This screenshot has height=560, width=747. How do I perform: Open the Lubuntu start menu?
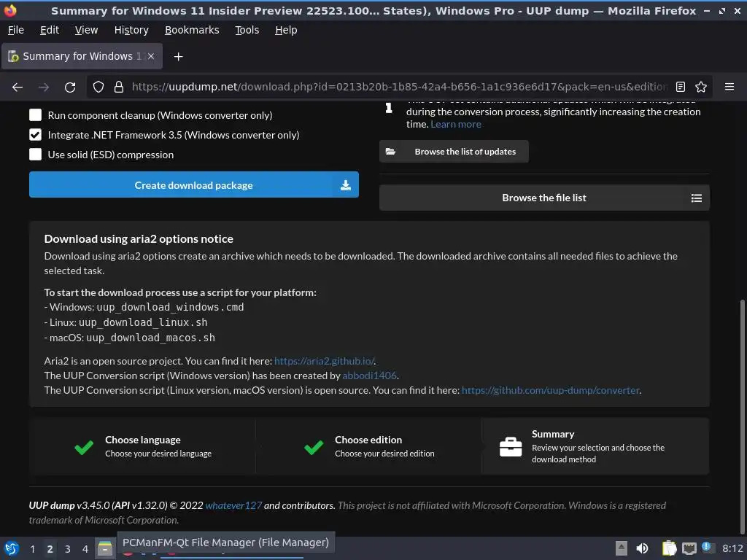tap(12, 548)
